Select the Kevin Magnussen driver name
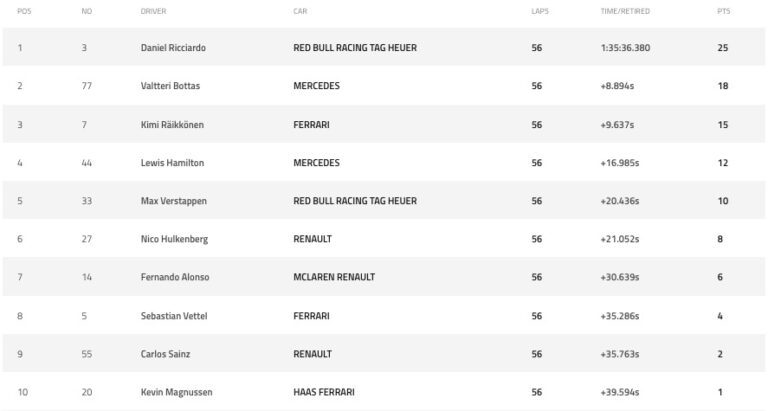Screen dimensions: 768x411 pos(176,392)
